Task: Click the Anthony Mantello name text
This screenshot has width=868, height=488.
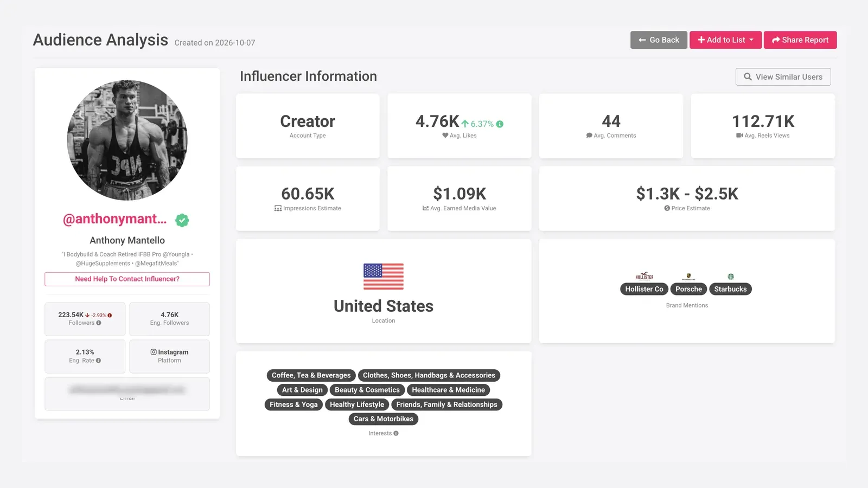Action: point(127,240)
